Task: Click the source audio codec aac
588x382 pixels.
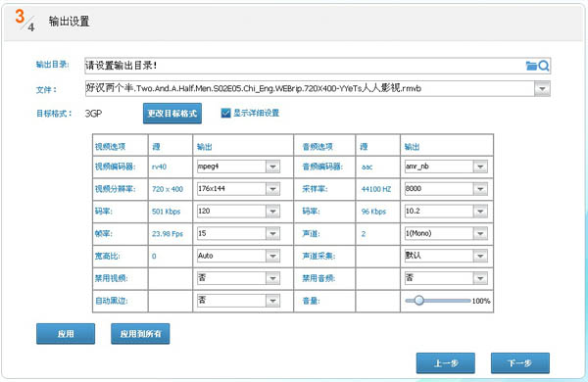Action: tap(367, 167)
